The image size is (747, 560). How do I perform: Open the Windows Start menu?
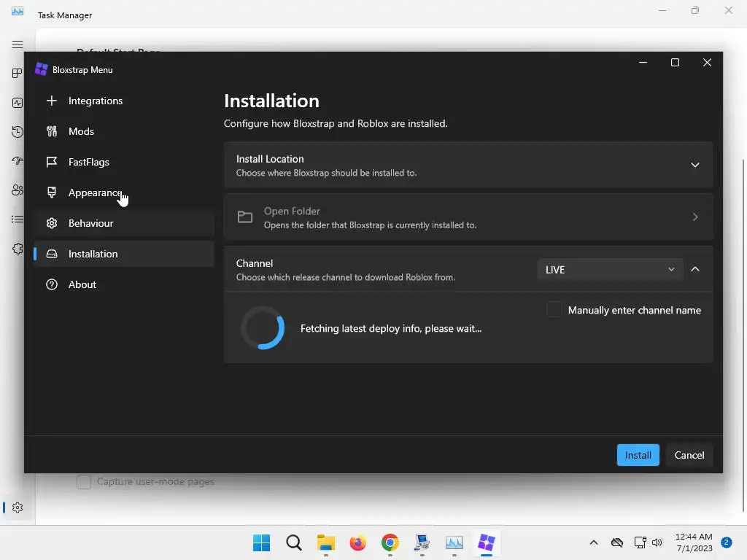click(261, 542)
